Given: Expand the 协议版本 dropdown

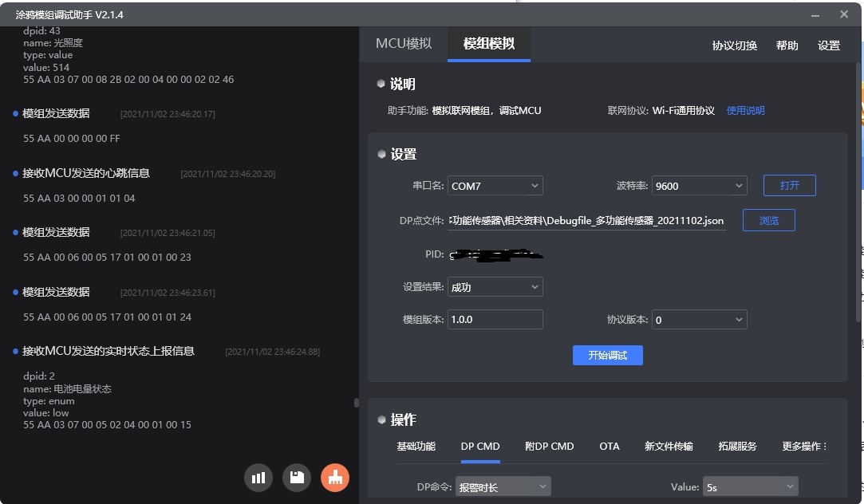Looking at the screenshot, I should pyautogui.click(x=699, y=320).
